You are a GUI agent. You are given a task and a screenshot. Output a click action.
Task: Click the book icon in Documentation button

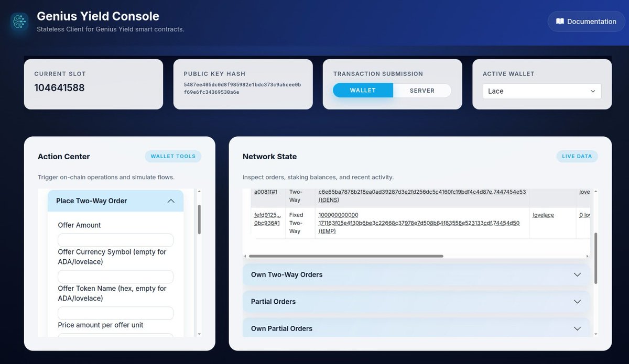(560, 21)
